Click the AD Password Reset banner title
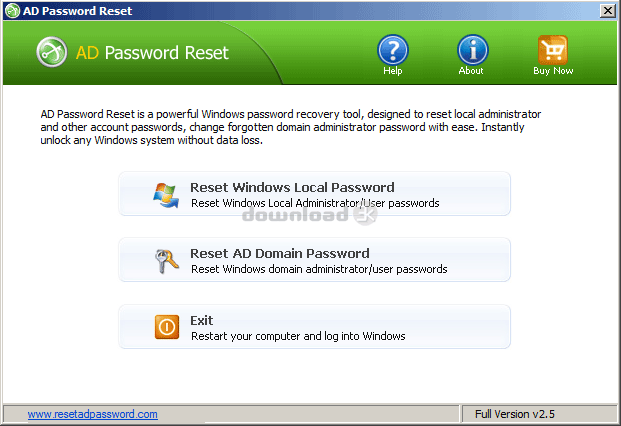The width and height of the screenshot is (621, 426). pos(152,53)
